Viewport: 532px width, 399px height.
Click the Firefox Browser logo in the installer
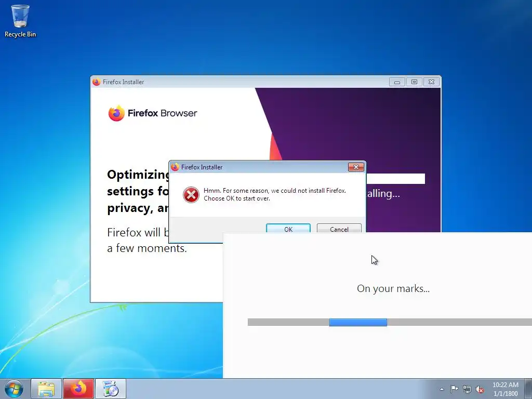tap(153, 113)
